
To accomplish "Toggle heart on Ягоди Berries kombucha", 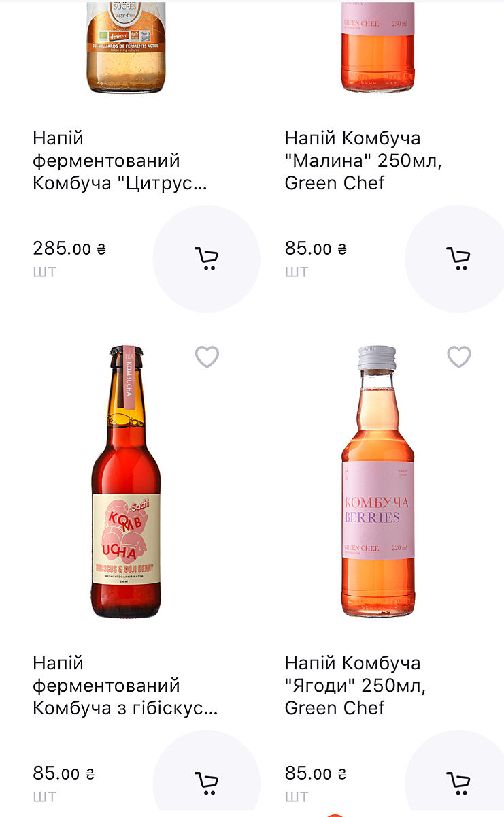I will [459, 357].
